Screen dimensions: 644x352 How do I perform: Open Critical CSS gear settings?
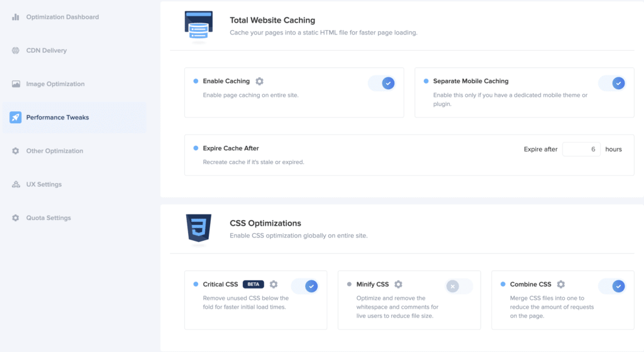point(274,285)
